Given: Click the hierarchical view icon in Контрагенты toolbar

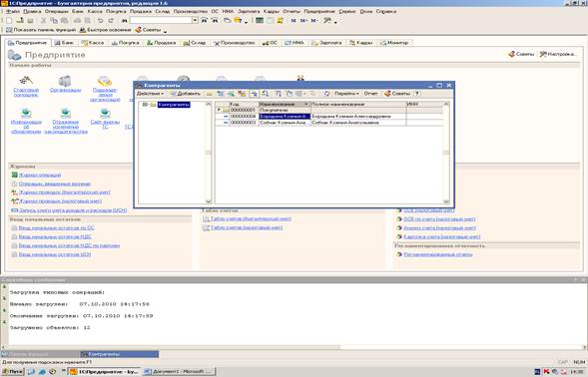Looking at the screenshot, I should (x=255, y=94).
